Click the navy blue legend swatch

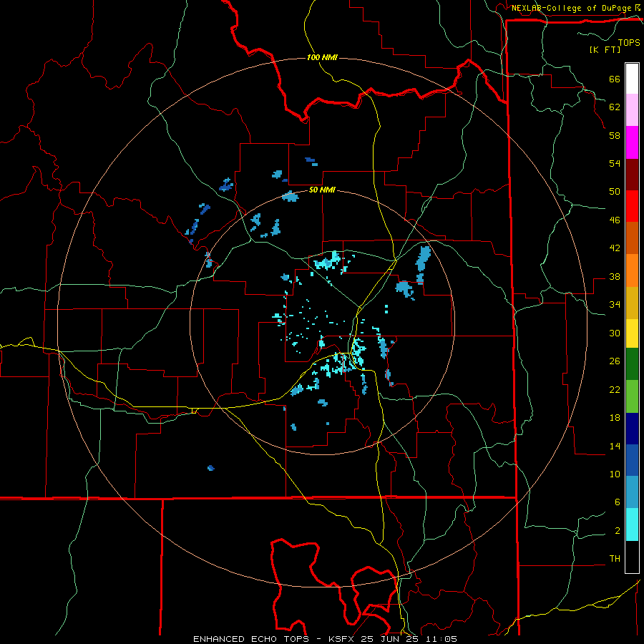pyautogui.click(x=632, y=429)
